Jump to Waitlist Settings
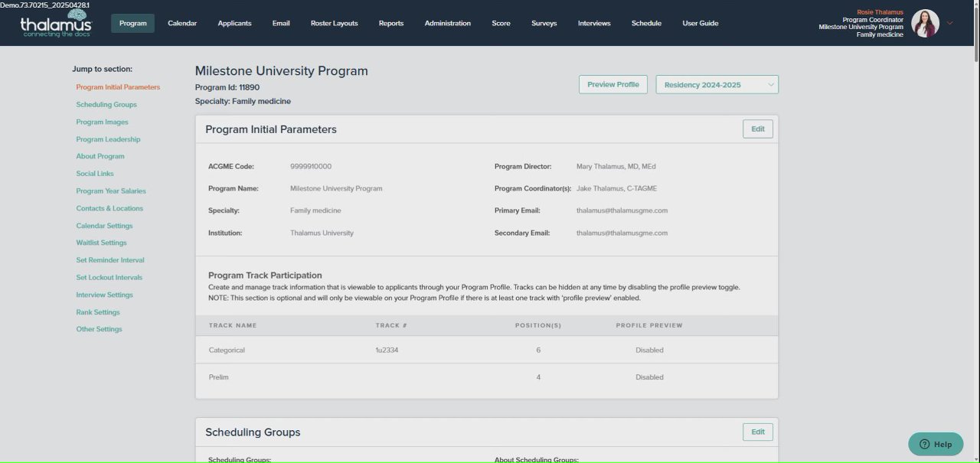980x463 pixels. point(101,243)
